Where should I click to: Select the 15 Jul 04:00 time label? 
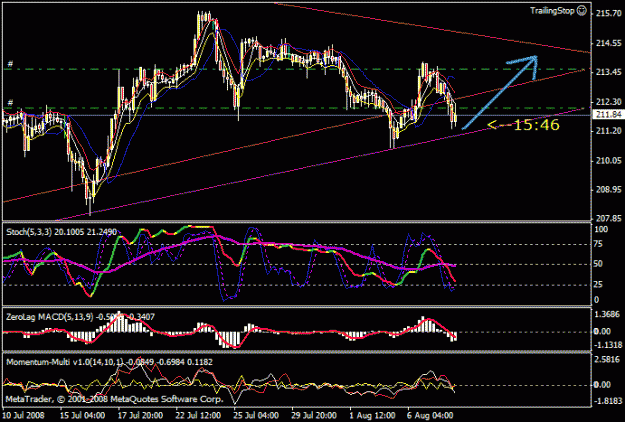[83, 416]
